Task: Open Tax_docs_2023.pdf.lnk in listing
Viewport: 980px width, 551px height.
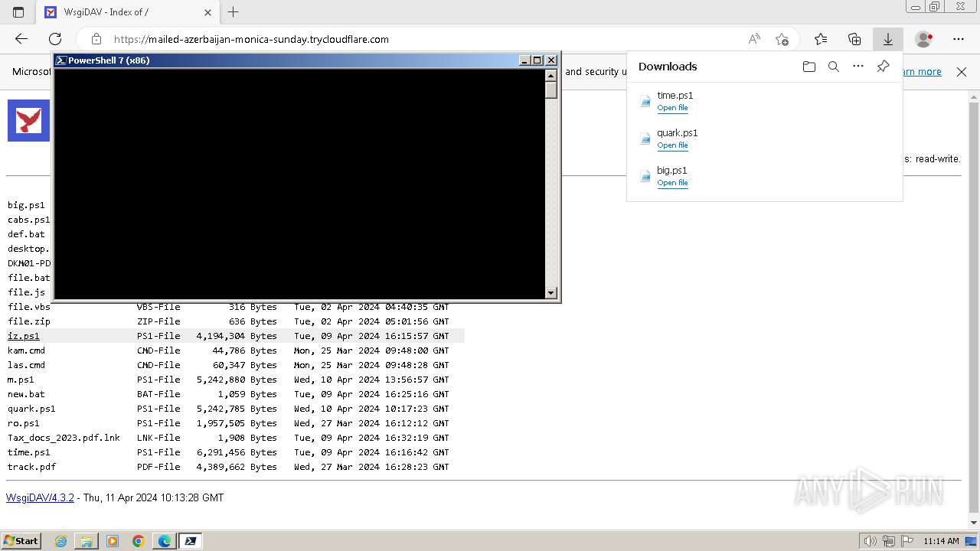Action: click(64, 438)
